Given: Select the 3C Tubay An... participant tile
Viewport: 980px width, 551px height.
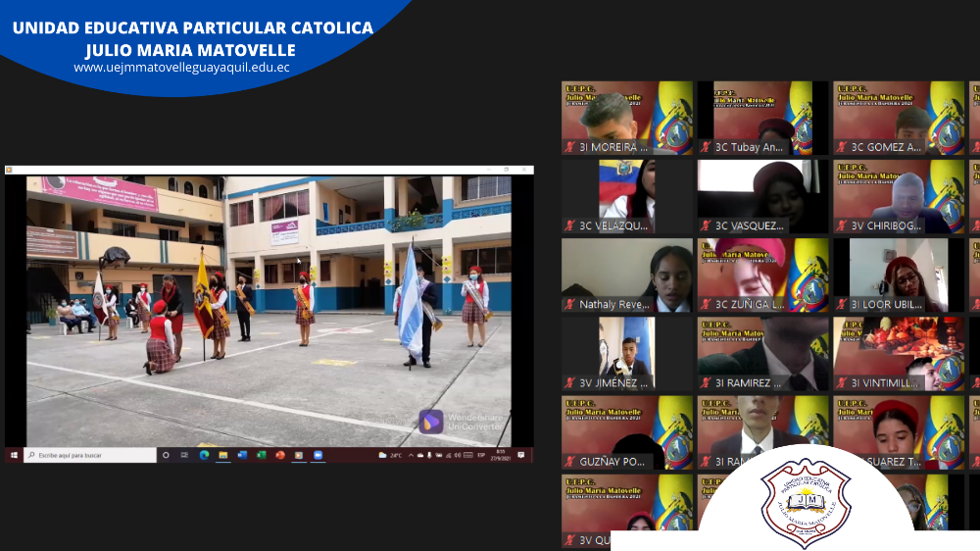Looking at the screenshot, I should [x=762, y=118].
